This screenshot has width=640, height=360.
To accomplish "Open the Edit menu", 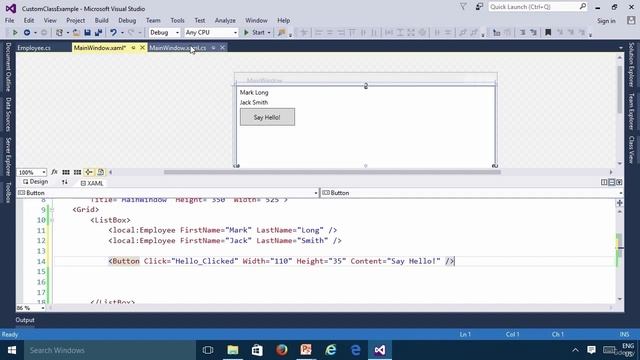I will coord(29,20).
